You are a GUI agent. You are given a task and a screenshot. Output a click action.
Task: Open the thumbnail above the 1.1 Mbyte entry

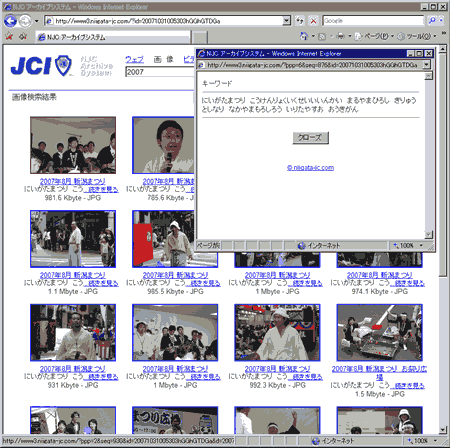click(73, 239)
